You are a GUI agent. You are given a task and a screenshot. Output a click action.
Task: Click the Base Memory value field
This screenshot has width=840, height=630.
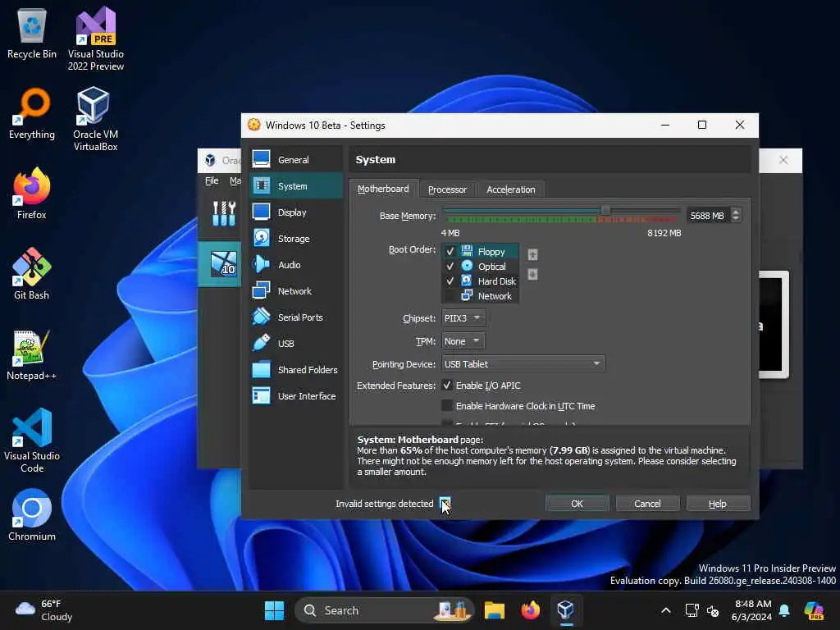pyautogui.click(x=708, y=216)
